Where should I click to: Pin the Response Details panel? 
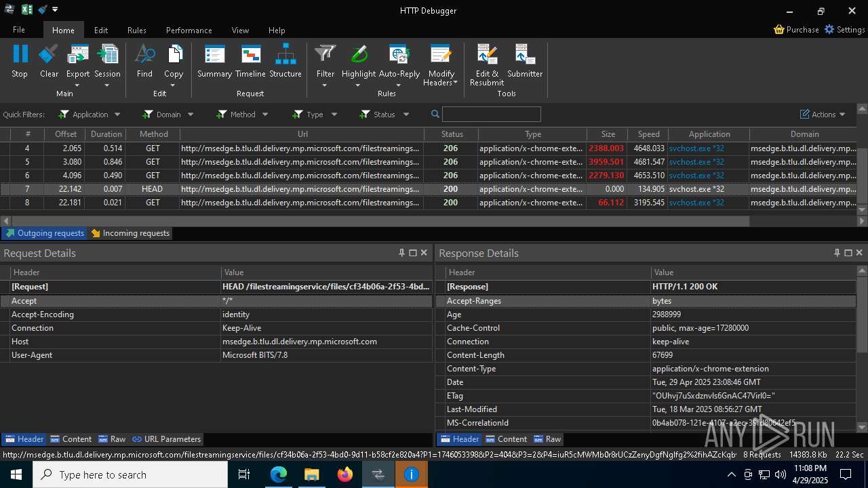(837, 253)
